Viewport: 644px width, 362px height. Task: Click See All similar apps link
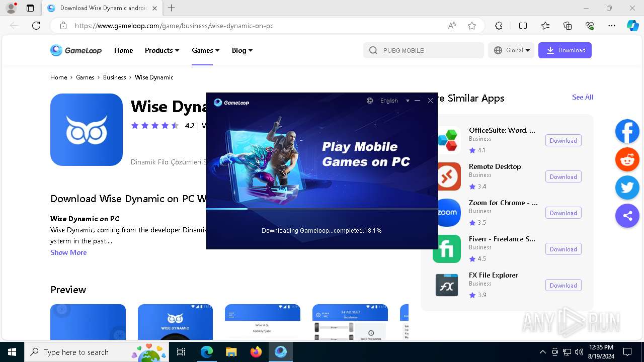583,98
